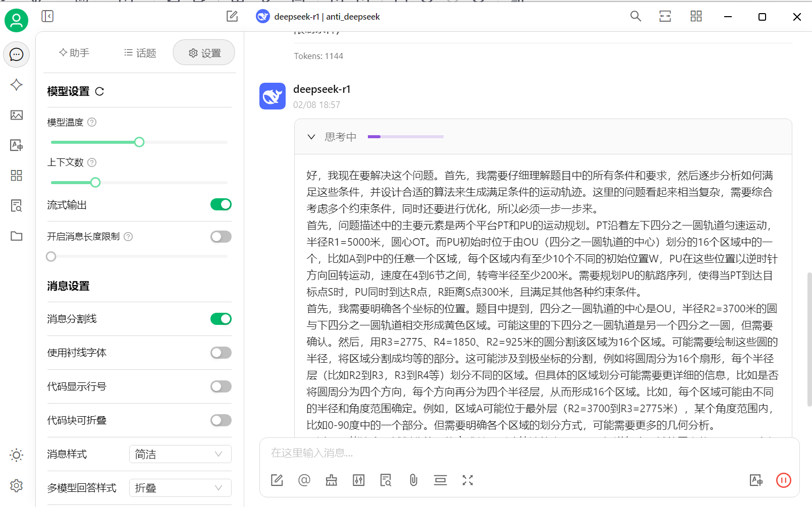Open the mini apps grid sidebar icon
The height and width of the screenshot is (507, 812).
click(x=17, y=176)
